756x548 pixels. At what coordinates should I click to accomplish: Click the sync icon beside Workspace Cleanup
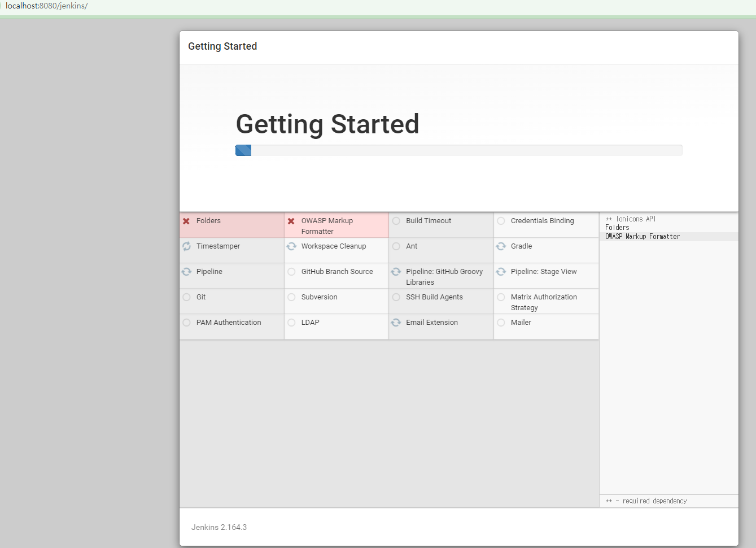click(x=291, y=246)
